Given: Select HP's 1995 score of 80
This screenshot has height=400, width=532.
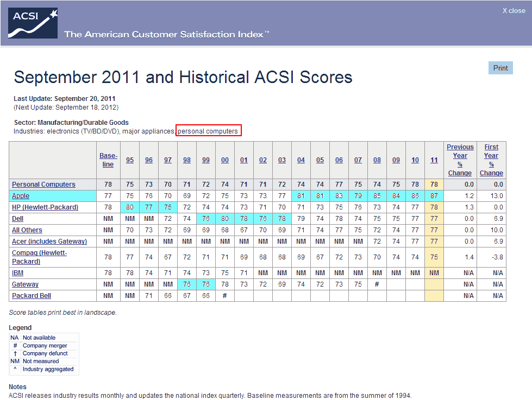Looking at the screenshot, I should (x=130, y=207).
